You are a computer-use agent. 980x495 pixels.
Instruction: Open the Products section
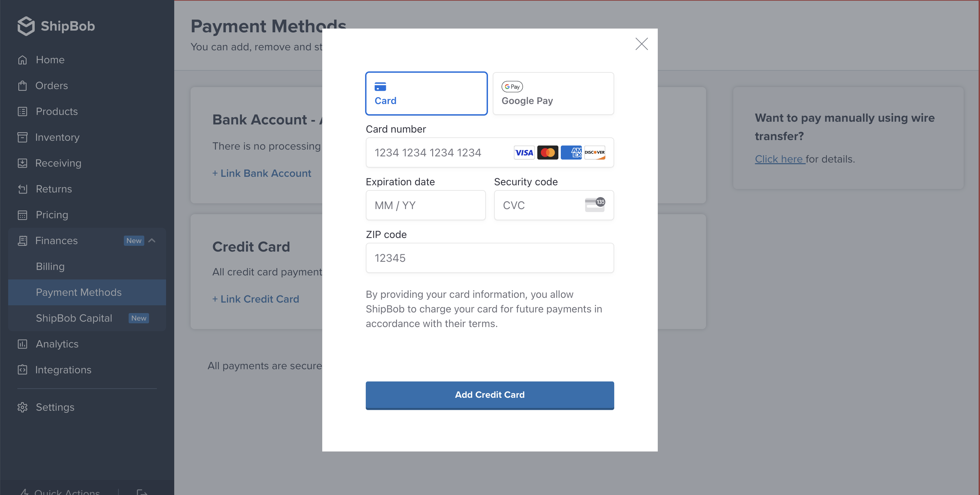pyautogui.click(x=22, y=112)
